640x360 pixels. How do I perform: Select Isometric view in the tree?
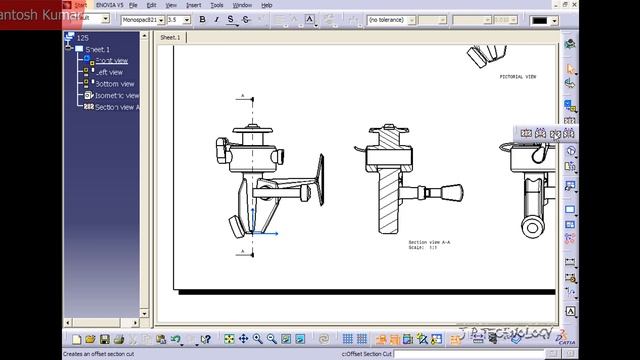117,96
